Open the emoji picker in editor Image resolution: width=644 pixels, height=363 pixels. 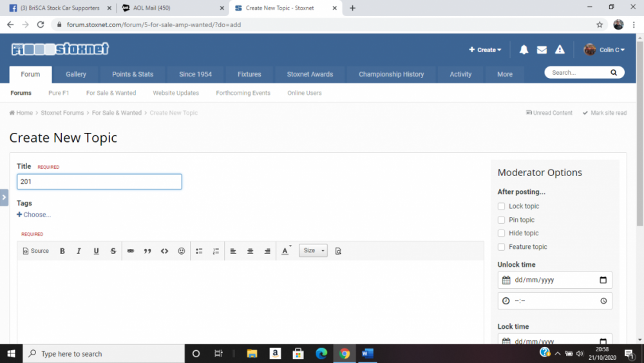[182, 251]
